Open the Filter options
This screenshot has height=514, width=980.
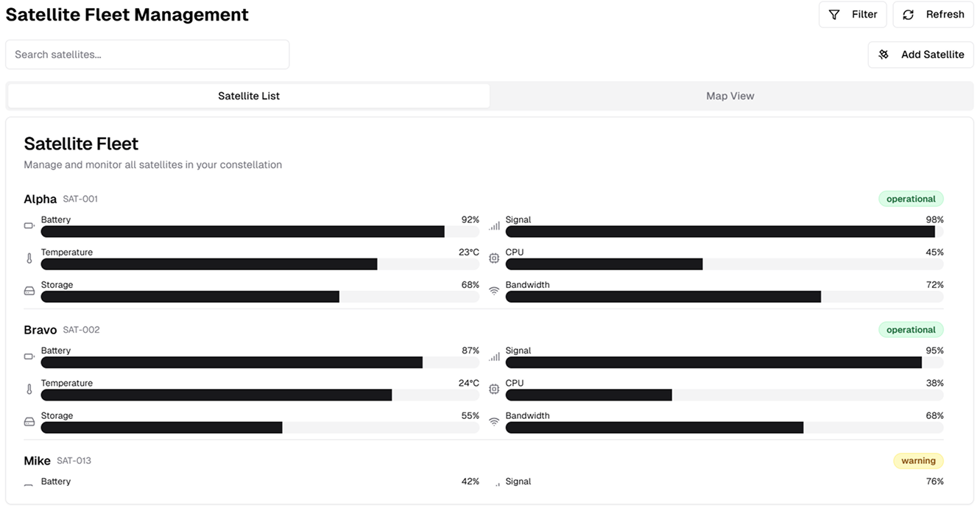pyautogui.click(x=853, y=15)
